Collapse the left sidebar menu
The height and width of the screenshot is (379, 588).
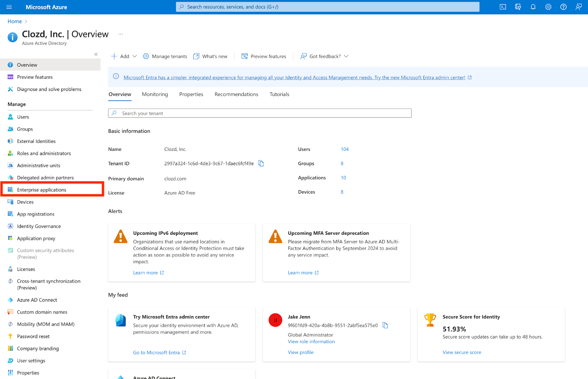click(x=96, y=54)
